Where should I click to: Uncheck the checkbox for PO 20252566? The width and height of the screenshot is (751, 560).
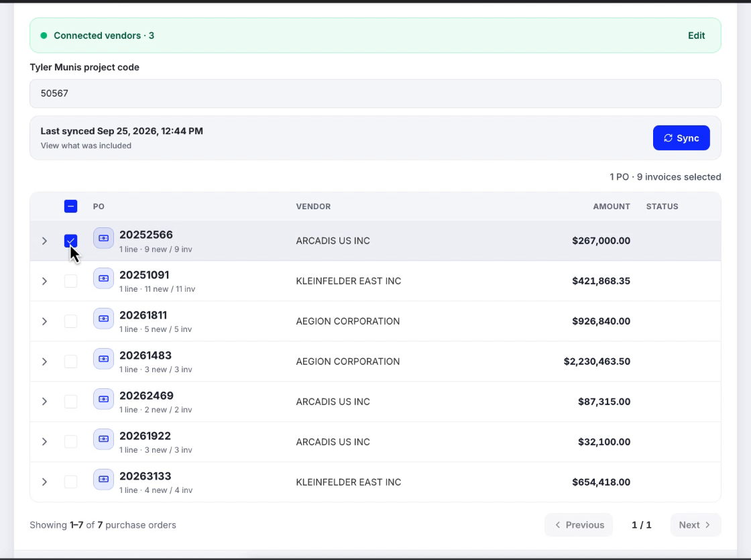[x=70, y=241]
